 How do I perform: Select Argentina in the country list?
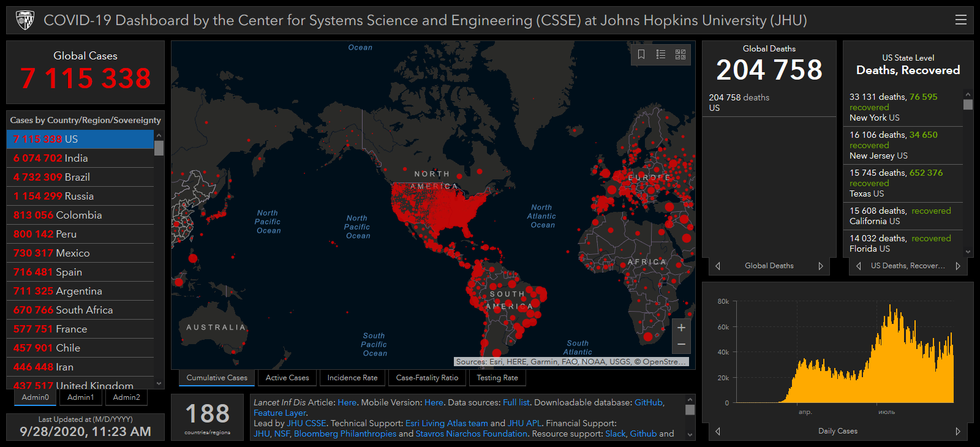[x=80, y=291]
